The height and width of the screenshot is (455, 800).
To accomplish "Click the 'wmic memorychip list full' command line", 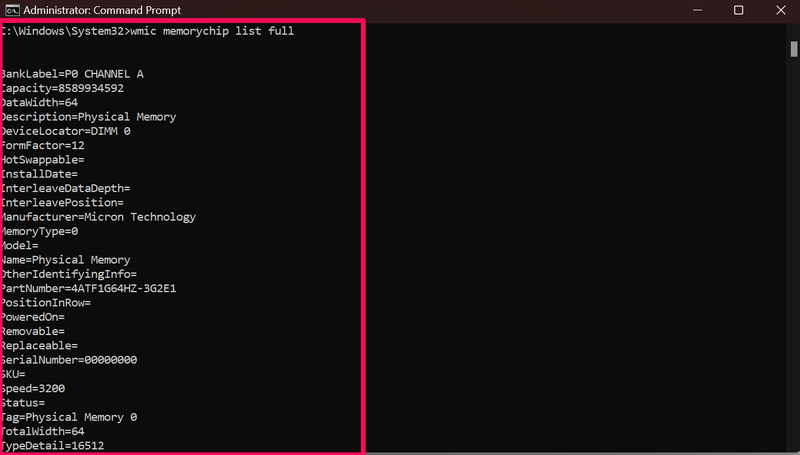I will [150, 31].
